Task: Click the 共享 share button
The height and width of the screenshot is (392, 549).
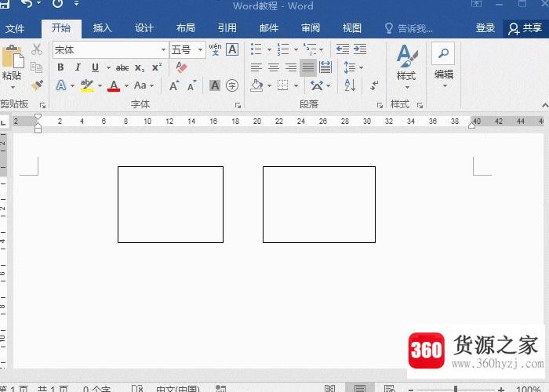Action: tap(525, 28)
